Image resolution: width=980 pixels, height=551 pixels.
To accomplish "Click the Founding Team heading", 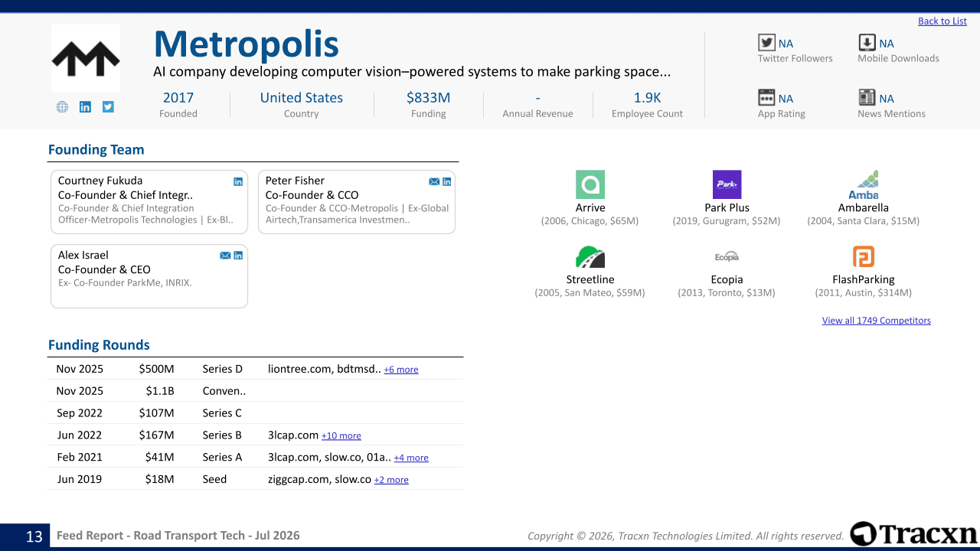I will click(x=96, y=150).
